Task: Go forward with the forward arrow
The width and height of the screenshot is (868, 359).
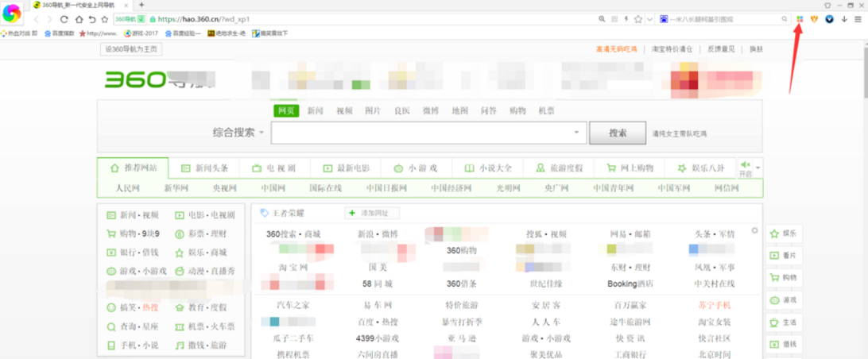Action: pyautogui.click(x=49, y=19)
